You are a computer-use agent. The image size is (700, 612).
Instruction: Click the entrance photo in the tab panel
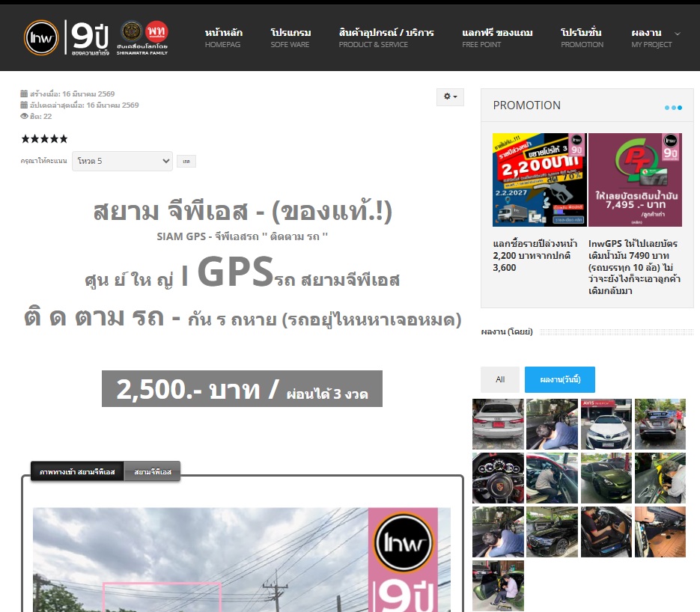pyautogui.click(x=242, y=560)
